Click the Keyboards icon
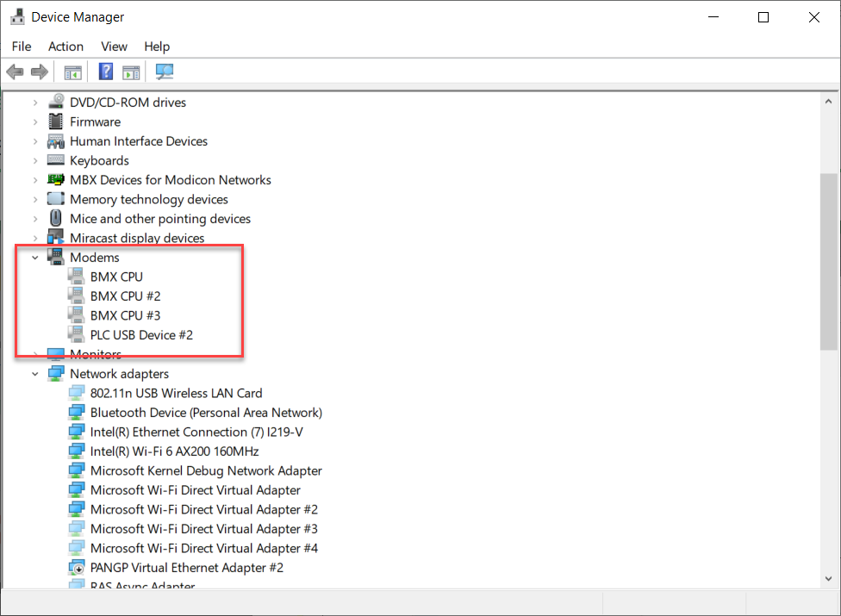 [x=56, y=159]
